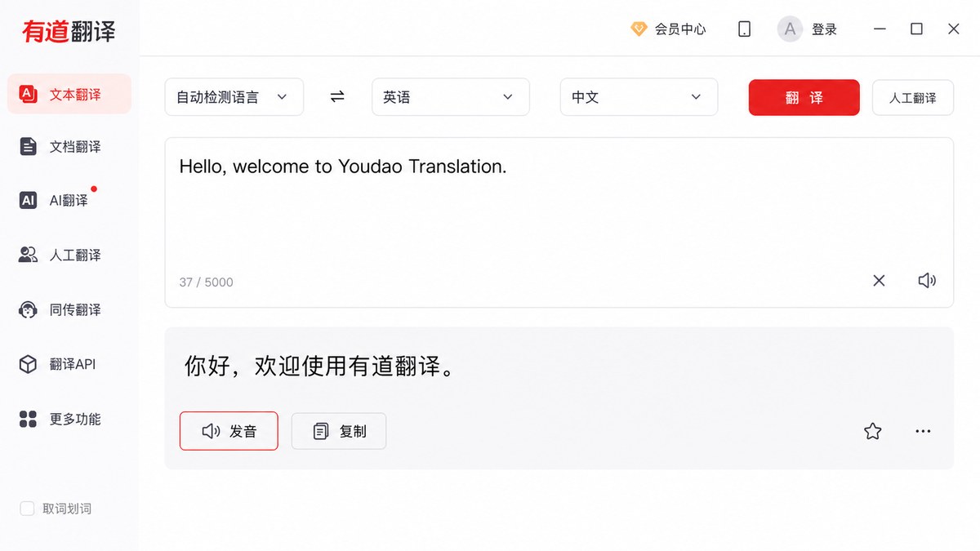Open 文本翻译 text translation tab
The height and width of the screenshot is (551, 980).
(69, 94)
